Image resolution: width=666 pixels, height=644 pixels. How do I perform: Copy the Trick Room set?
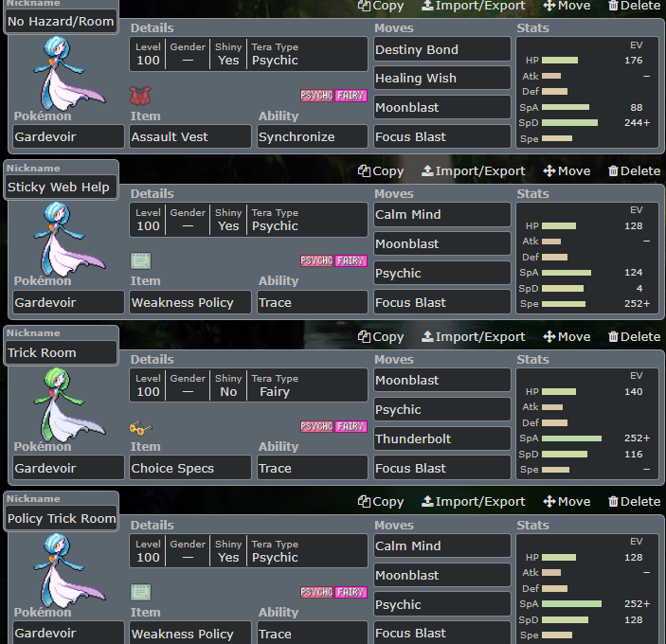coord(381,336)
